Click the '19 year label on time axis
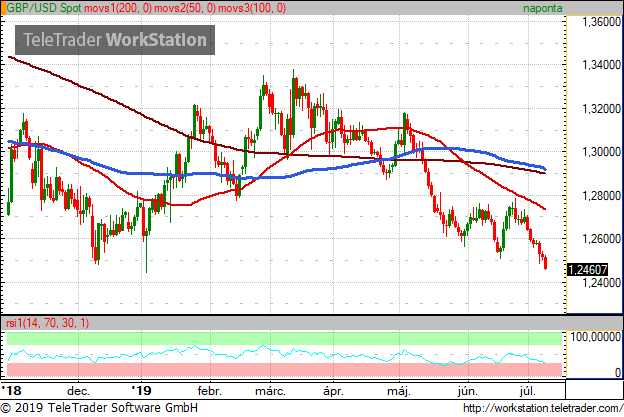Viewport: 624px width, 417px height. tap(141, 390)
